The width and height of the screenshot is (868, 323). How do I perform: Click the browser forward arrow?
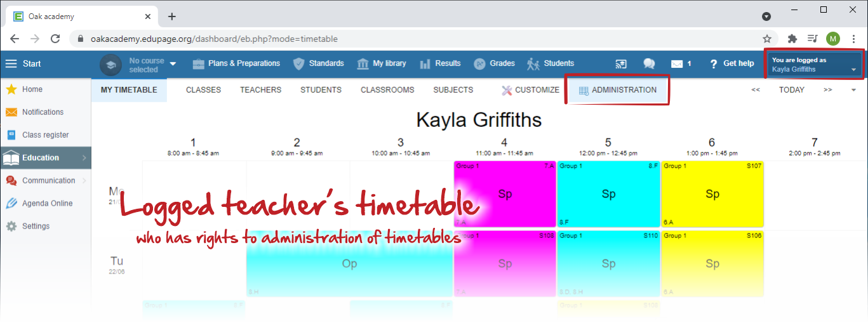[35, 39]
